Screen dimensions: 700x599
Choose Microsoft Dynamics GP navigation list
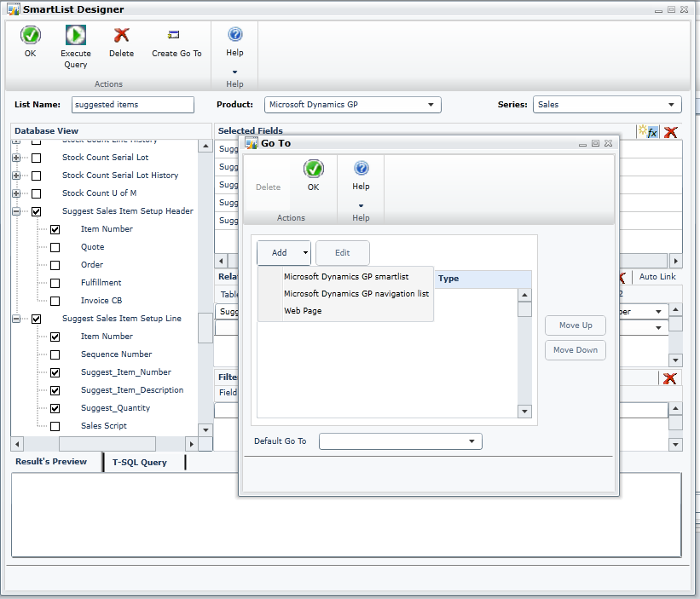pos(356,293)
